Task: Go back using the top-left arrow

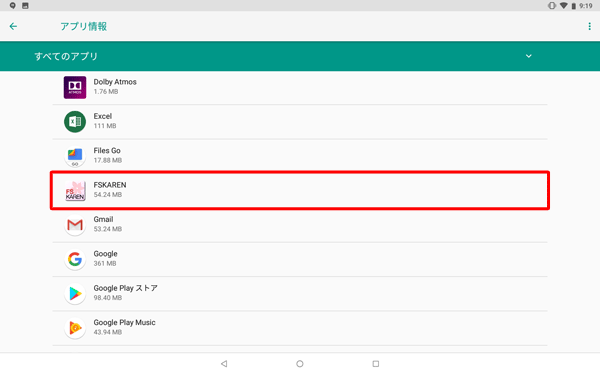Action: tap(13, 26)
